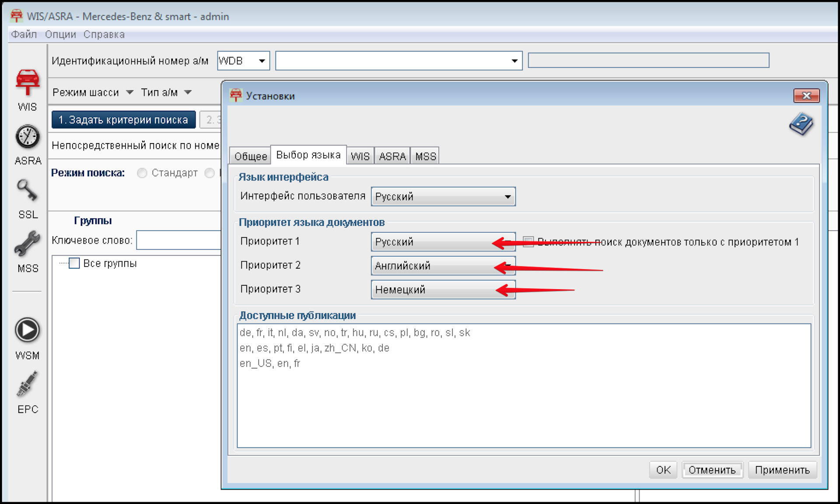This screenshot has width=840, height=504.
Task: Click OK in the Установки dialog
Action: click(x=663, y=470)
